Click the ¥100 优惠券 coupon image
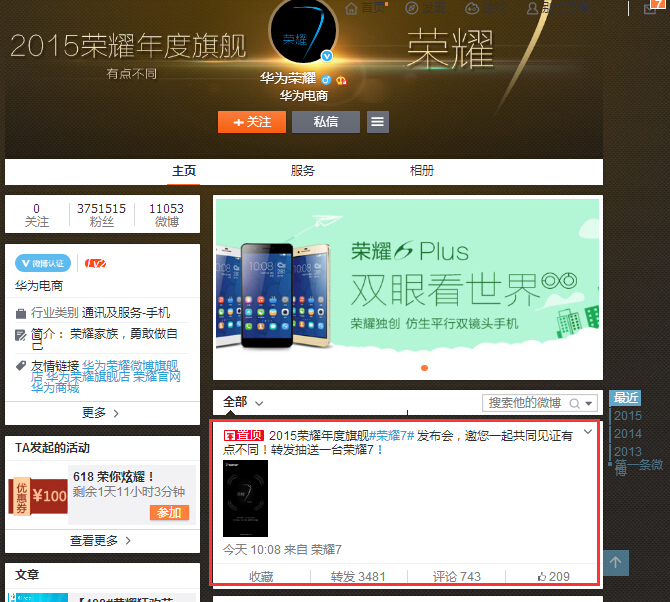This screenshot has height=602, width=670. click(x=38, y=496)
